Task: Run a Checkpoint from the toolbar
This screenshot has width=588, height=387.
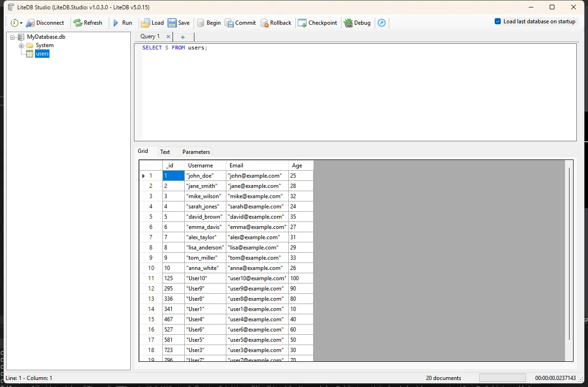Action: [302, 23]
